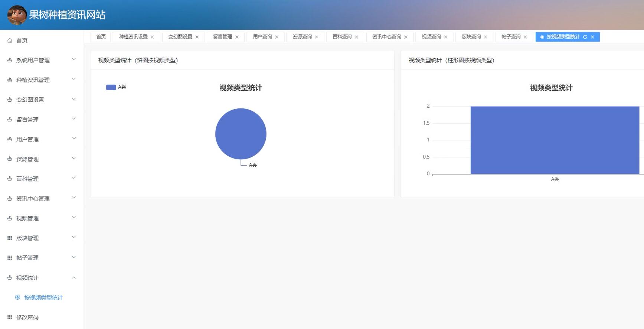Expand the 变幻图设置 sidebar chevron
The image size is (644, 329).
click(x=73, y=99)
